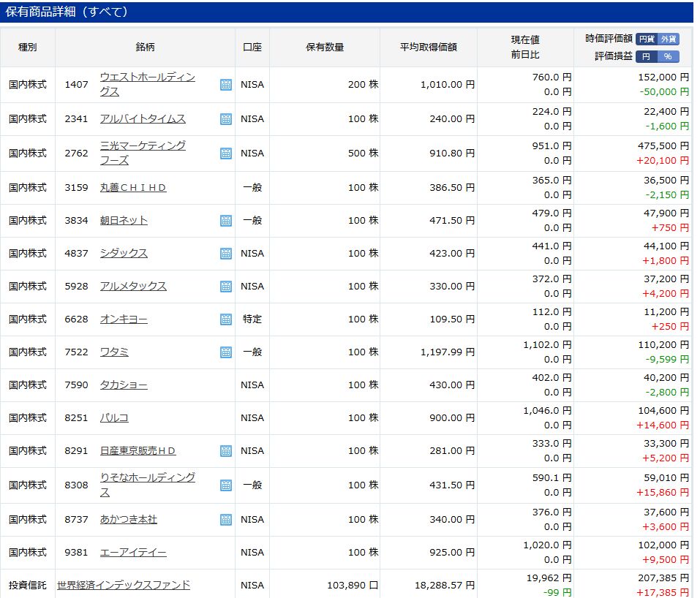Click the 現在値 header label
Image resolution: width=700 pixels, height=598 pixels.
(525, 39)
